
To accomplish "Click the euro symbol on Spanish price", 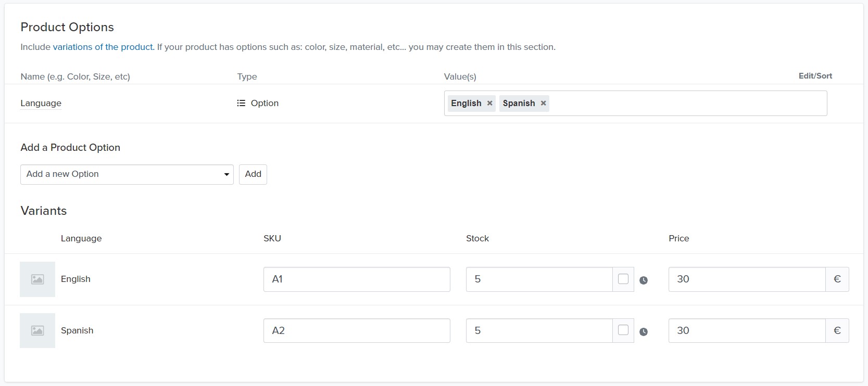I will (837, 331).
